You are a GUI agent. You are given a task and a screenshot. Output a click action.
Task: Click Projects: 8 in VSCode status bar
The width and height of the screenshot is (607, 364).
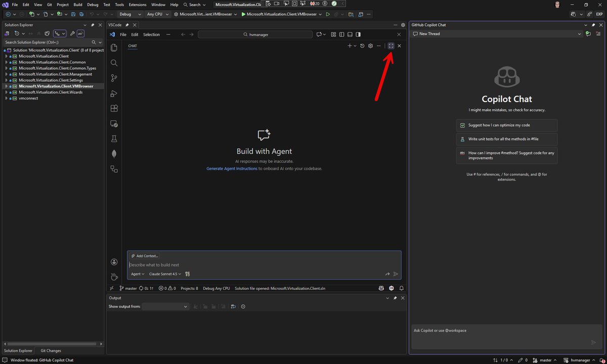tap(190, 288)
